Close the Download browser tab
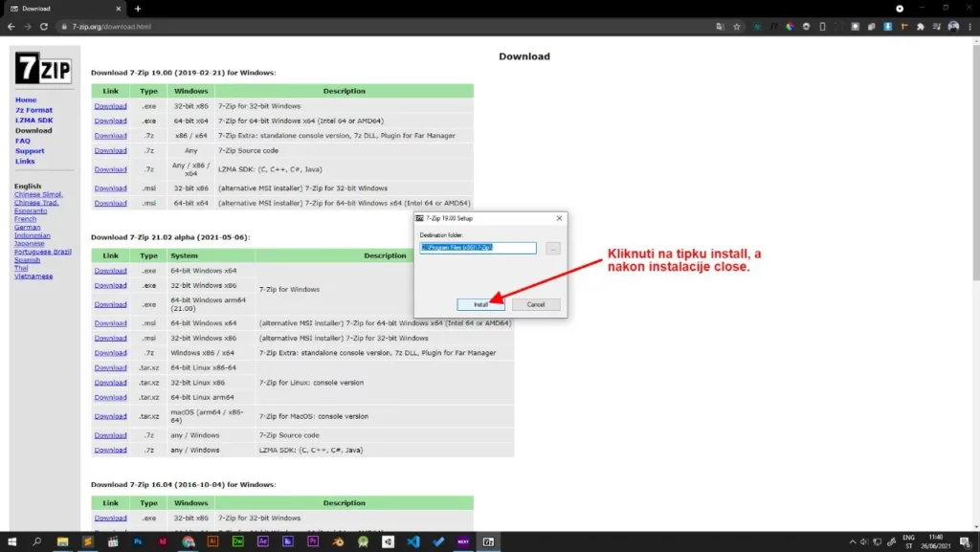This screenshot has width=980, height=552. coord(118,9)
